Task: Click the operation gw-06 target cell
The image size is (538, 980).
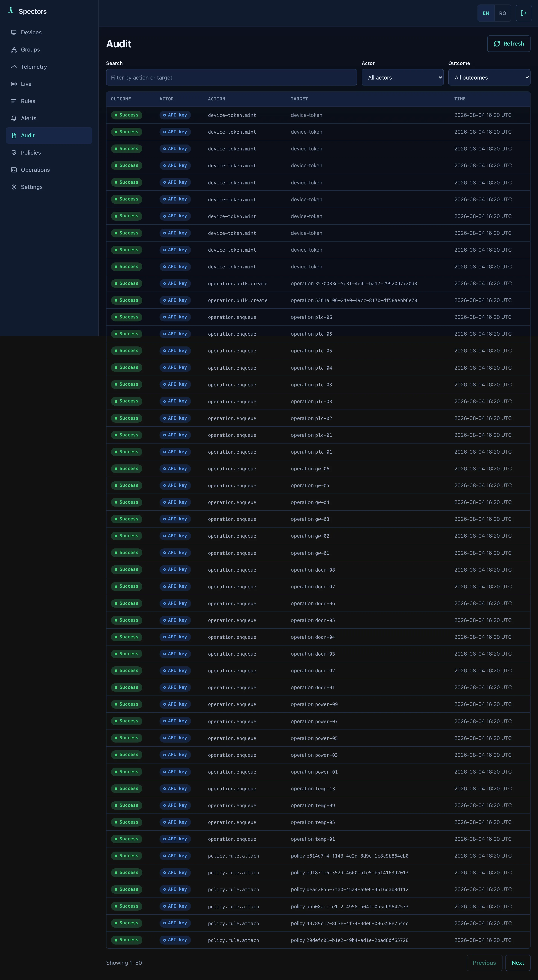Action: (x=310, y=469)
